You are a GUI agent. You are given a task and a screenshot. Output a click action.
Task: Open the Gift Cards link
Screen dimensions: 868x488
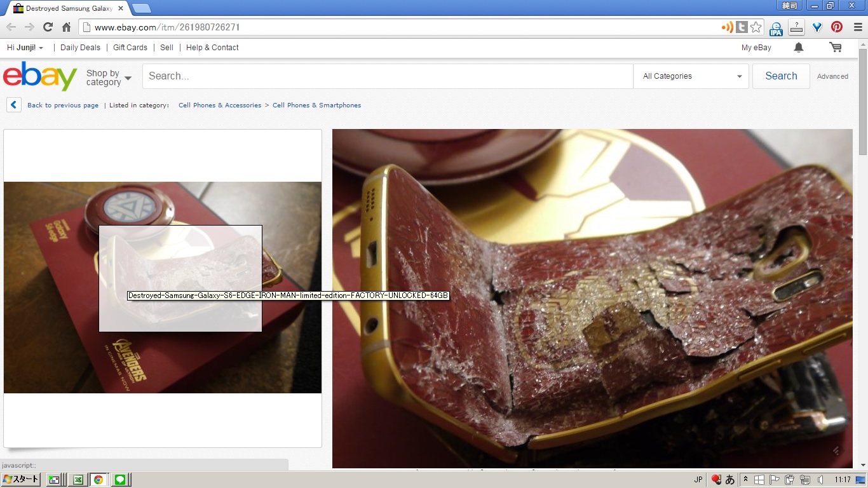click(130, 48)
